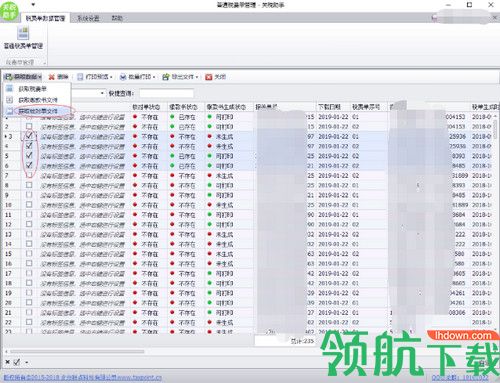500x383 pixels.
Task: Tick the checkbox in row 2
Action: [x=29, y=126]
